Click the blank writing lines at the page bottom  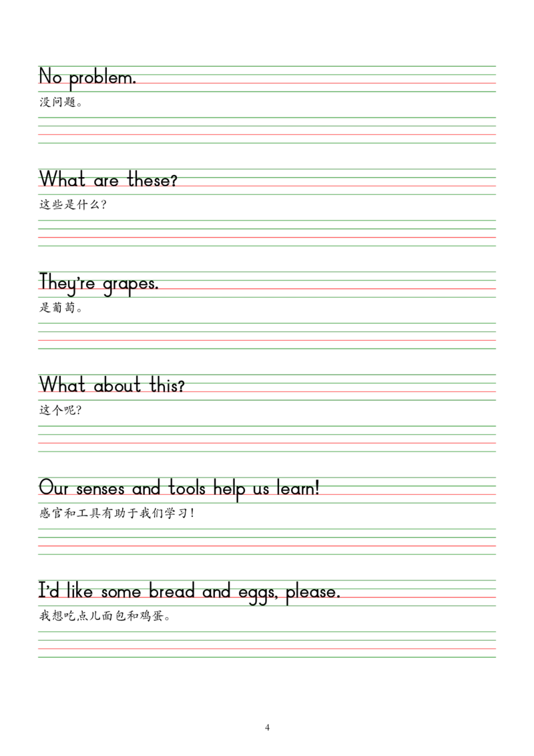click(267, 645)
